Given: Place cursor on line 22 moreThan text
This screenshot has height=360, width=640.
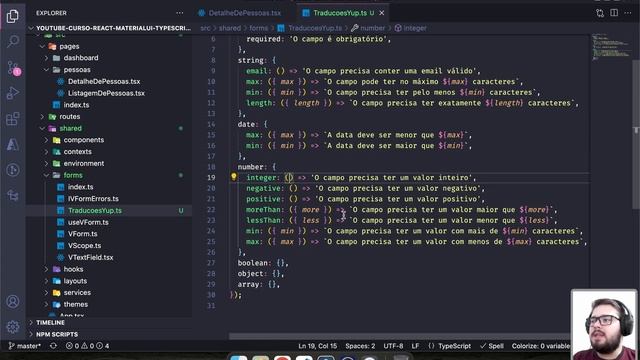Looking at the screenshot, I should [x=264, y=210].
